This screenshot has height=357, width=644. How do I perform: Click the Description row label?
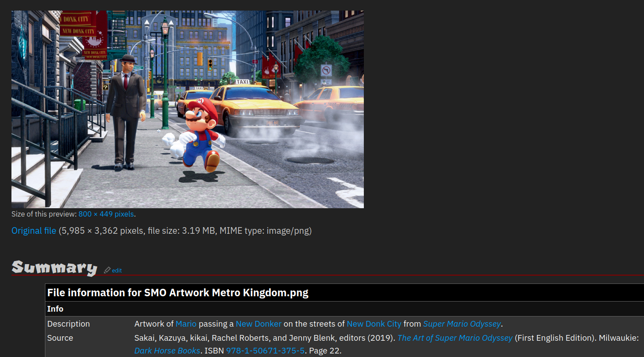pos(68,324)
